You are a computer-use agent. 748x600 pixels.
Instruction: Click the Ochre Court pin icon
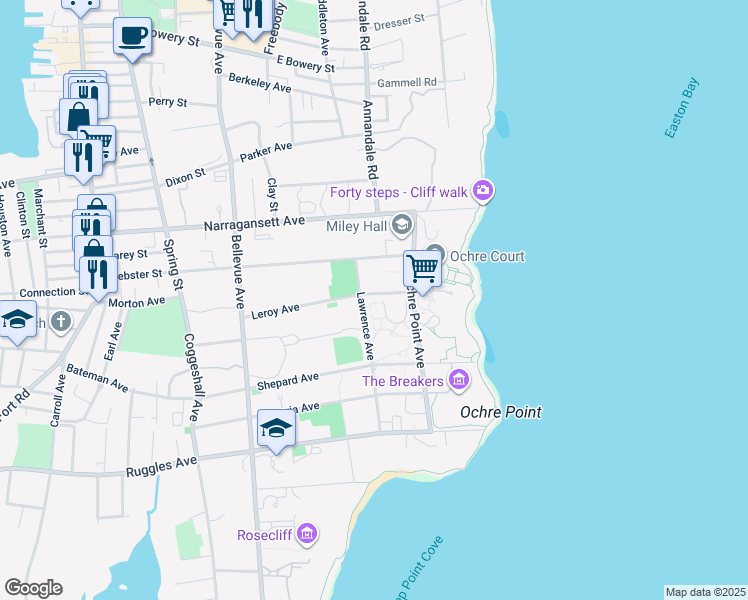click(x=435, y=254)
